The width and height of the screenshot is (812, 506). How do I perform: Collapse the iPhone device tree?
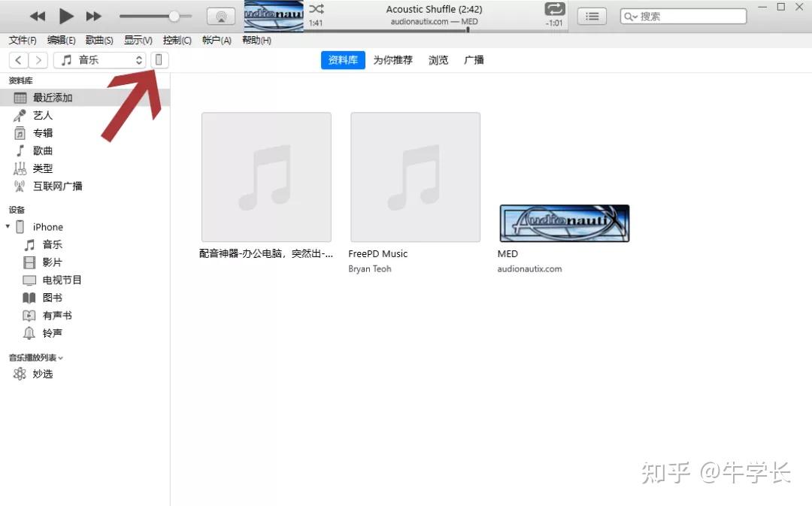[x=8, y=226]
